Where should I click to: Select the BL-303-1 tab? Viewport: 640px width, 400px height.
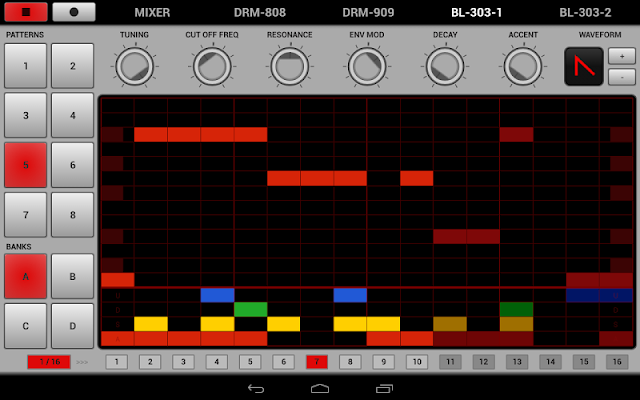(x=476, y=13)
